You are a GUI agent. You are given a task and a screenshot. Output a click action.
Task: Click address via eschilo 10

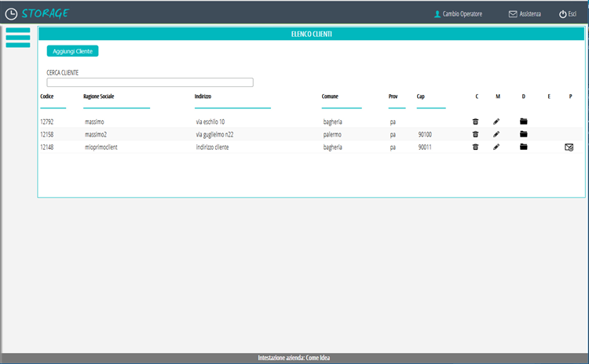point(210,122)
